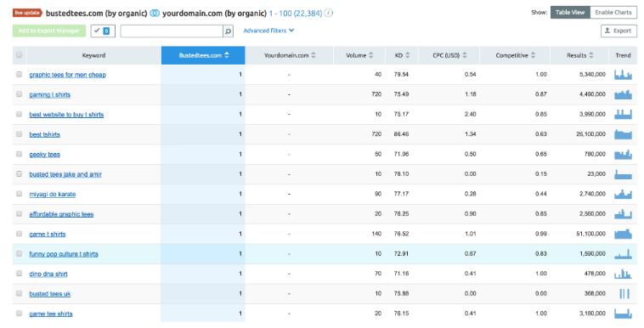The image size is (644, 328).
Task: Check the box for graphic tees for men cheap
Action: [19, 75]
